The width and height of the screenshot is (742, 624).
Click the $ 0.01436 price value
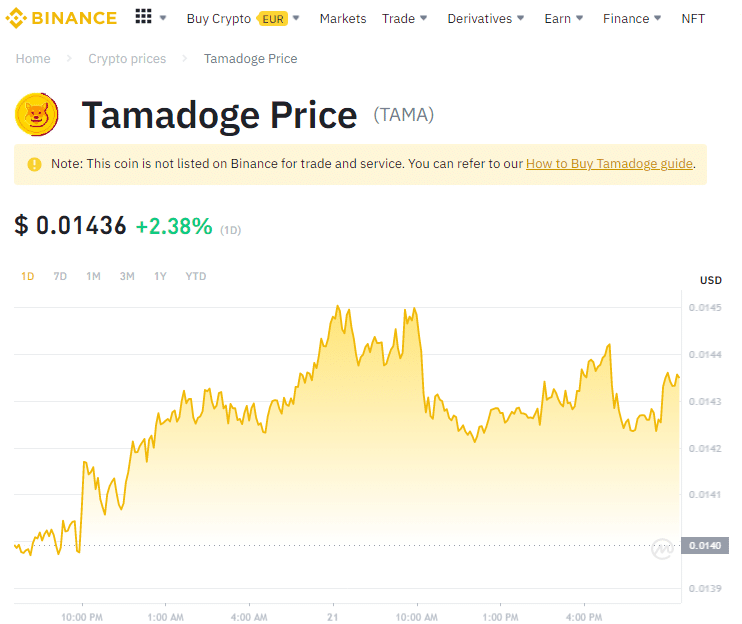pyautogui.click(x=70, y=225)
